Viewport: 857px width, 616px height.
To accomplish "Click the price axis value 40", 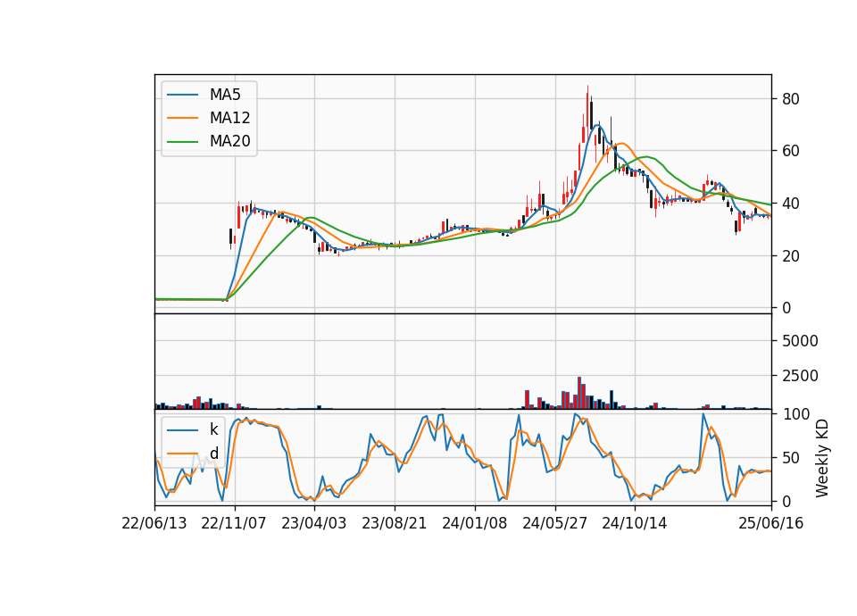I will 790,204.
